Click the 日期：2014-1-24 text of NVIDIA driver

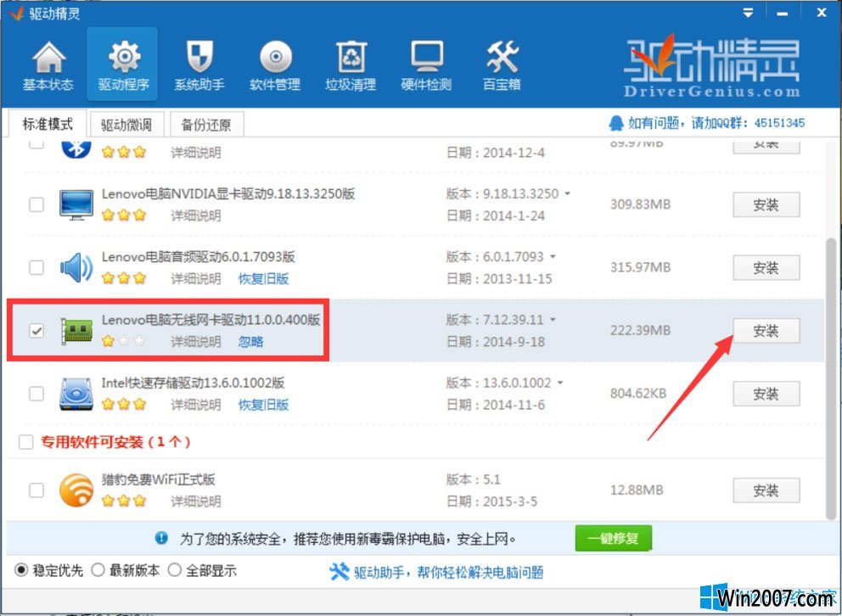point(495,216)
